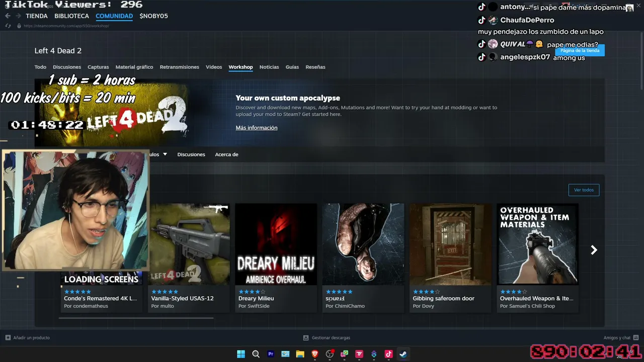This screenshot has height=362, width=644.
Task: Click the Página de la tienda button
Action: coord(580,50)
